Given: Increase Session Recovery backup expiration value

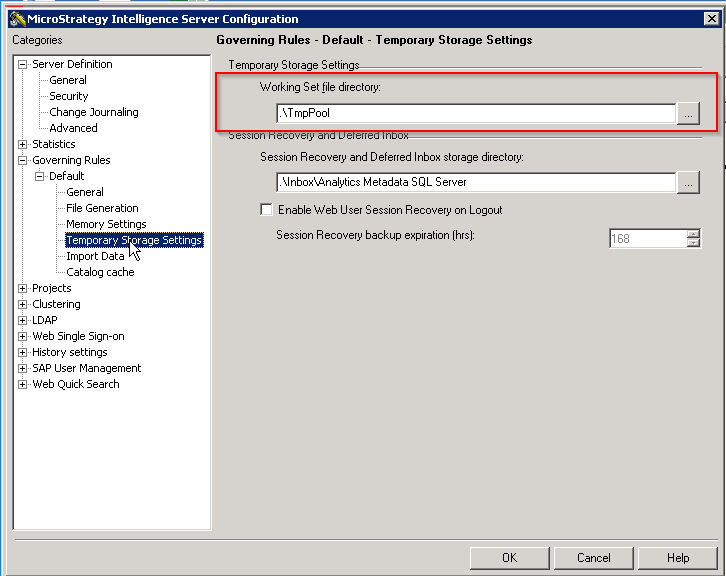Looking at the screenshot, I should click(693, 234).
